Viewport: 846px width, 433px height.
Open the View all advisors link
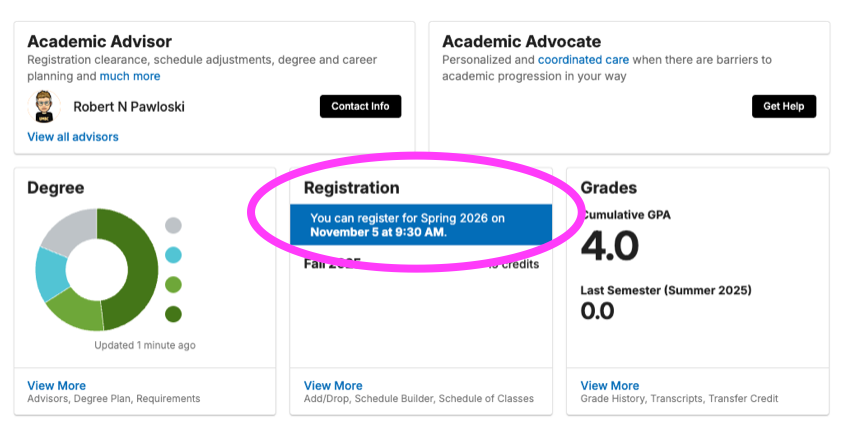pos(73,137)
